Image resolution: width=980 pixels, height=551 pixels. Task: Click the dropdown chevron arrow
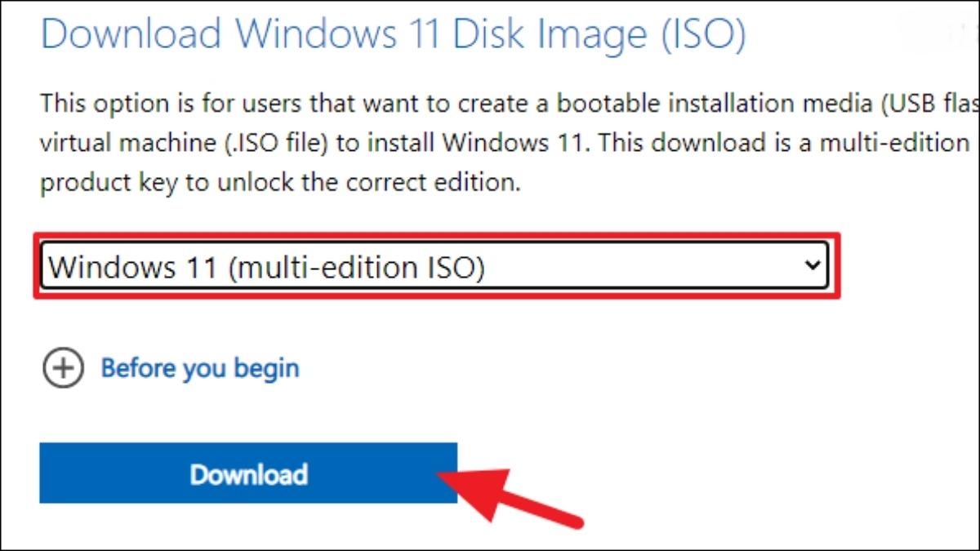click(811, 265)
